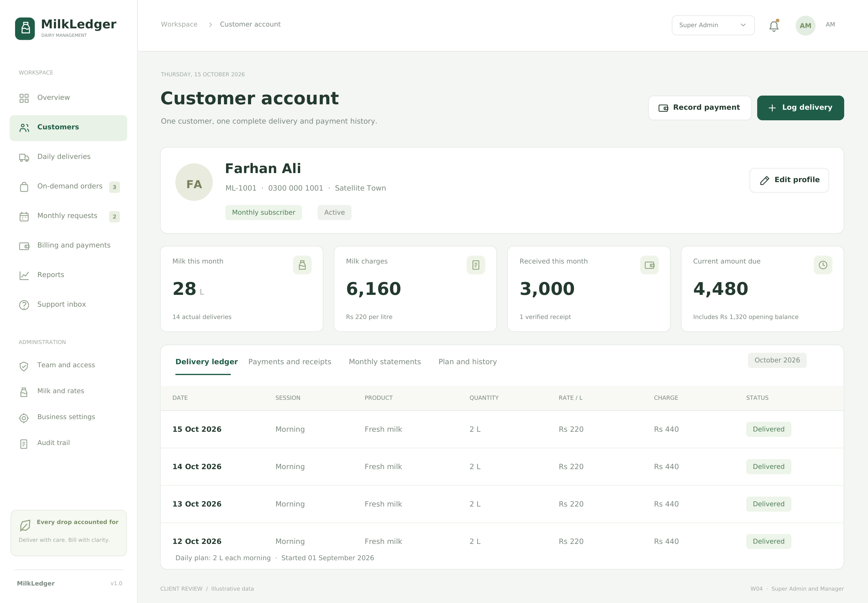Click the Active status tag
Image resolution: width=868 pixels, height=603 pixels.
(x=334, y=212)
